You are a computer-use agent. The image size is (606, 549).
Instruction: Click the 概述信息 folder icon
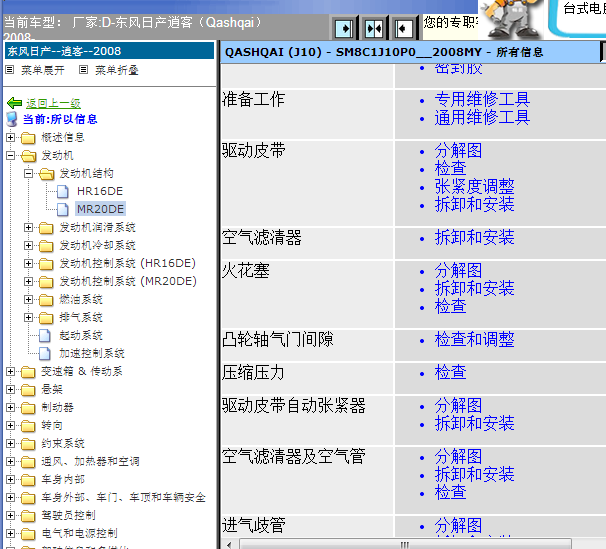coord(28,138)
